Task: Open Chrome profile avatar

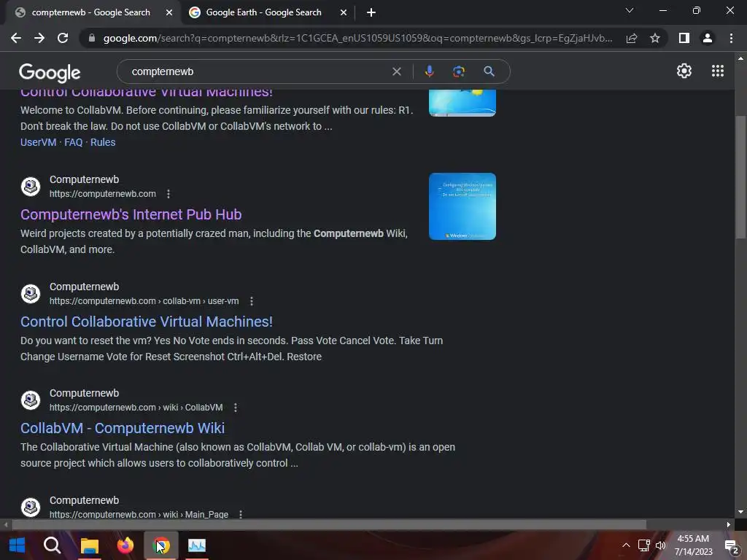Action: tap(708, 38)
